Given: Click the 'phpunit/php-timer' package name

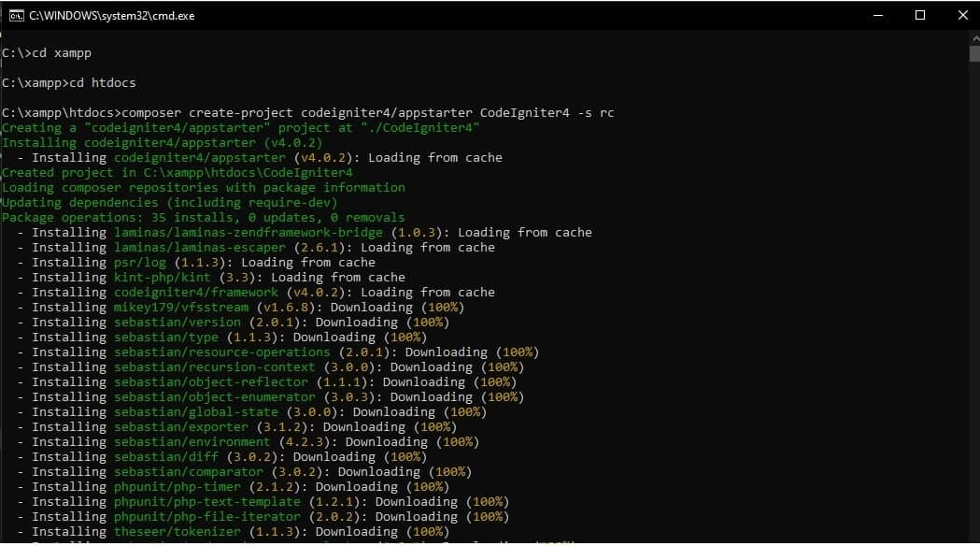Looking at the screenshot, I should point(177,488).
